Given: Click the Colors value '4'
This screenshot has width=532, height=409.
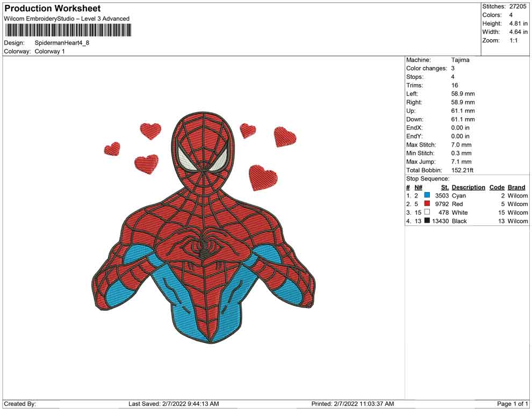Looking at the screenshot, I should (x=511, y=15).
